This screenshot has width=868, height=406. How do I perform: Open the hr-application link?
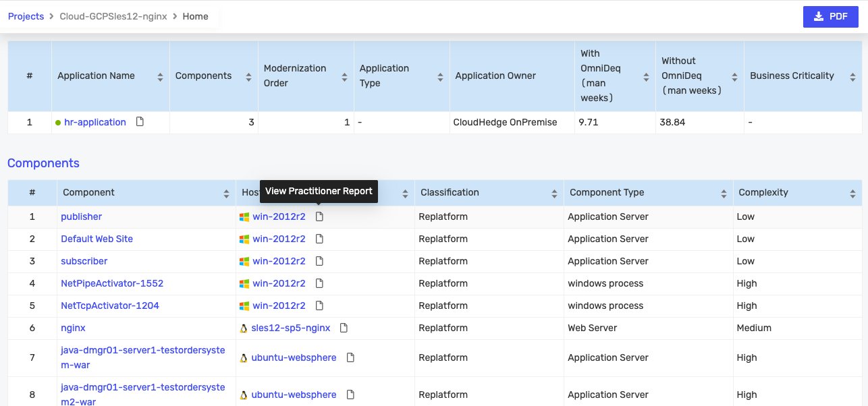[95, 122]
